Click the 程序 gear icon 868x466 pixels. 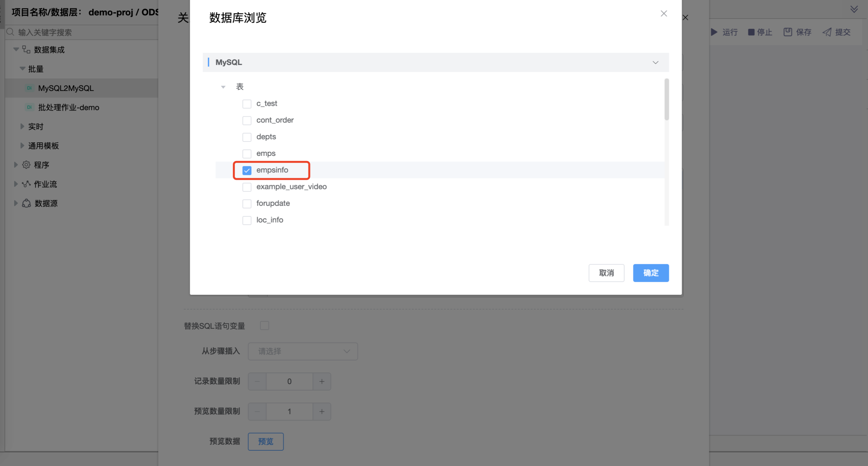tap(26, 165)
